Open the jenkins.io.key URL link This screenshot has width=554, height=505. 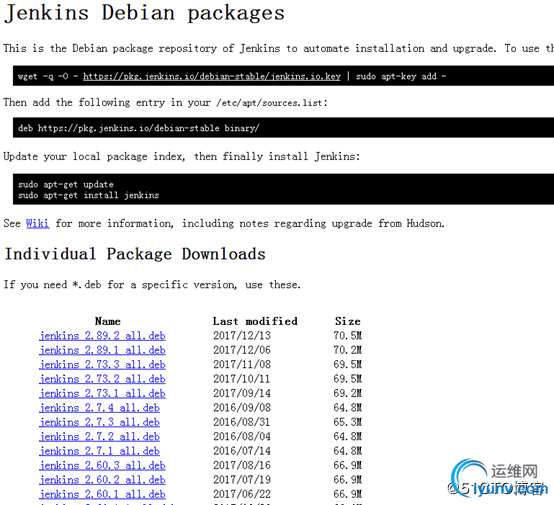click(212, 76)
